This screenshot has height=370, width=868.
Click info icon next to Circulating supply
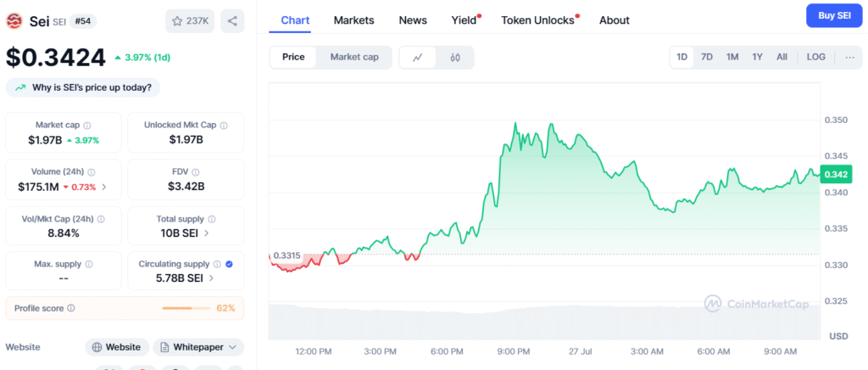click(218, 264)
